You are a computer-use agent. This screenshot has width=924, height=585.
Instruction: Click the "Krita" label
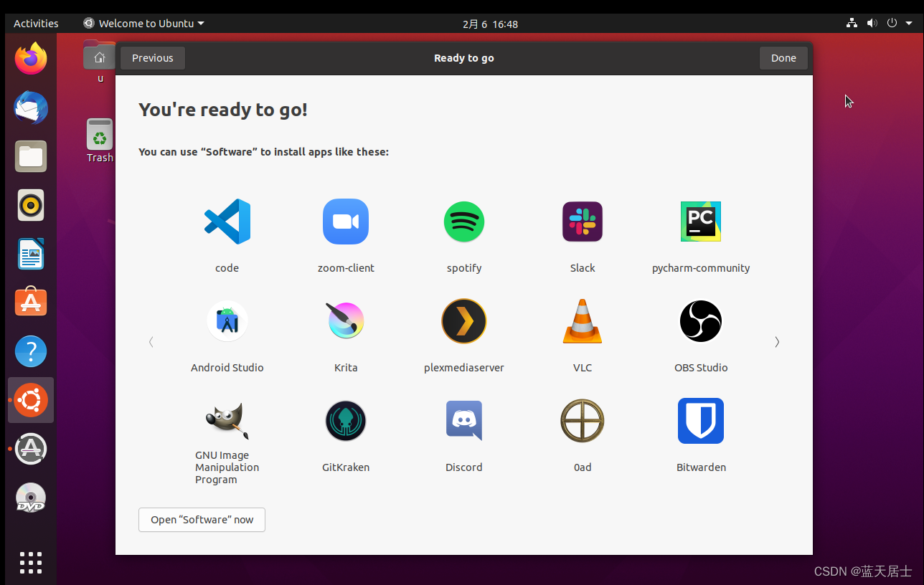pyautogui.click(x=346, y=368)
